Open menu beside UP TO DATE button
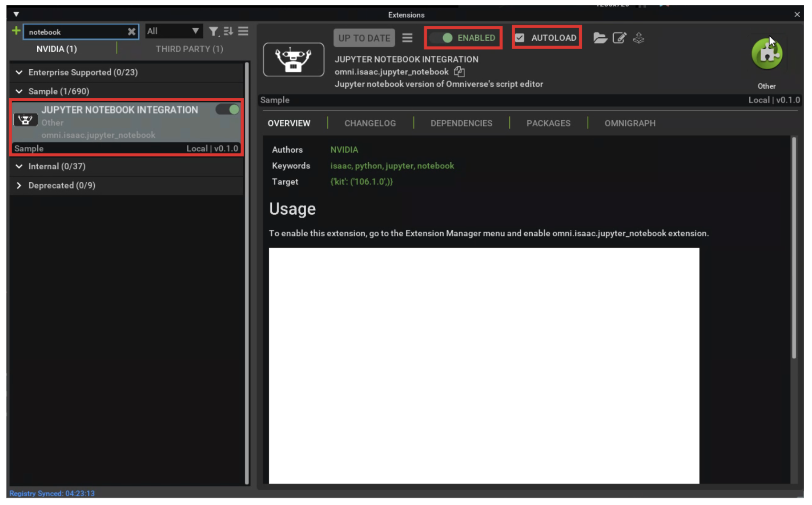 coord(407,38)
